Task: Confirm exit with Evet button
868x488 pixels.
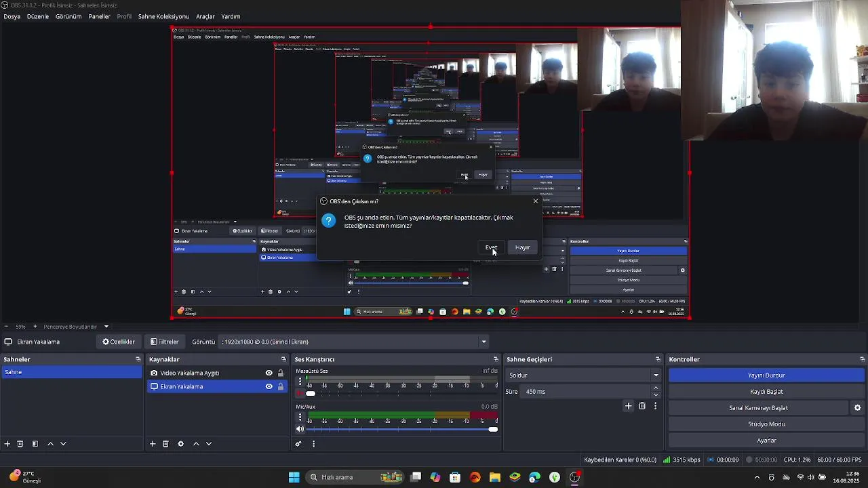Action: coord(491,247)
